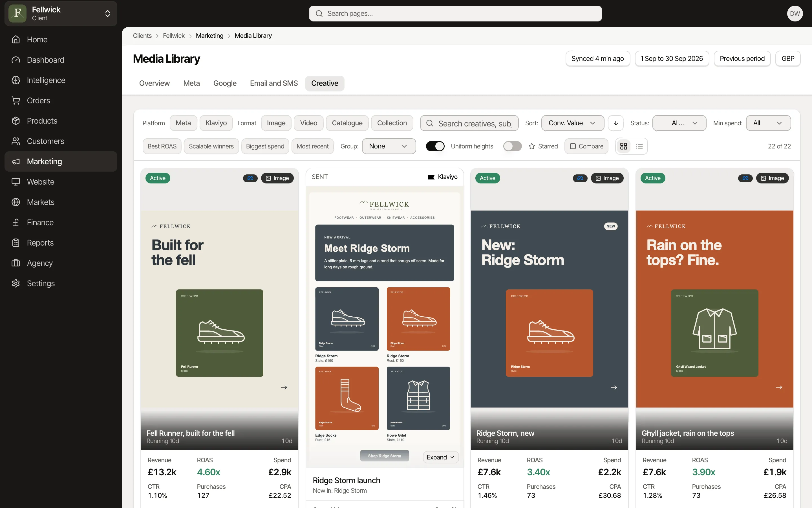Open the Status All dropdown
Image resolution: width=812 pixels, height=508 pixels.
[679, 123]
